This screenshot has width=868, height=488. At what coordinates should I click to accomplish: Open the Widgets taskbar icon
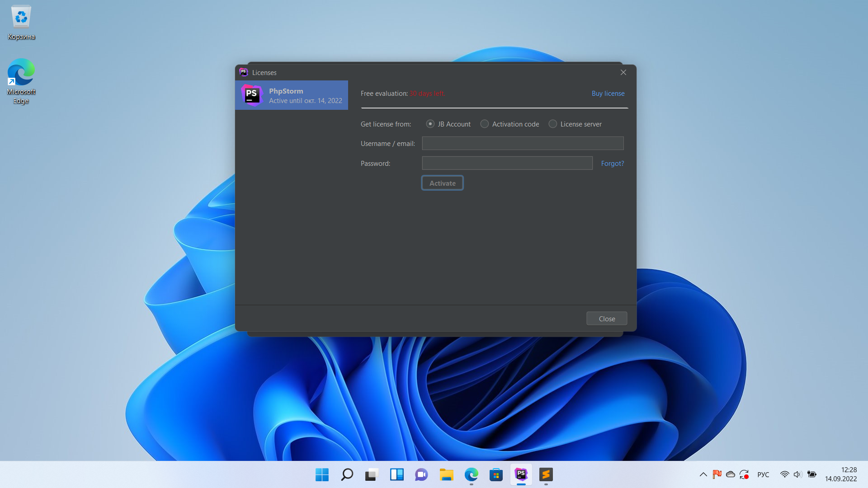coord(396,474)
